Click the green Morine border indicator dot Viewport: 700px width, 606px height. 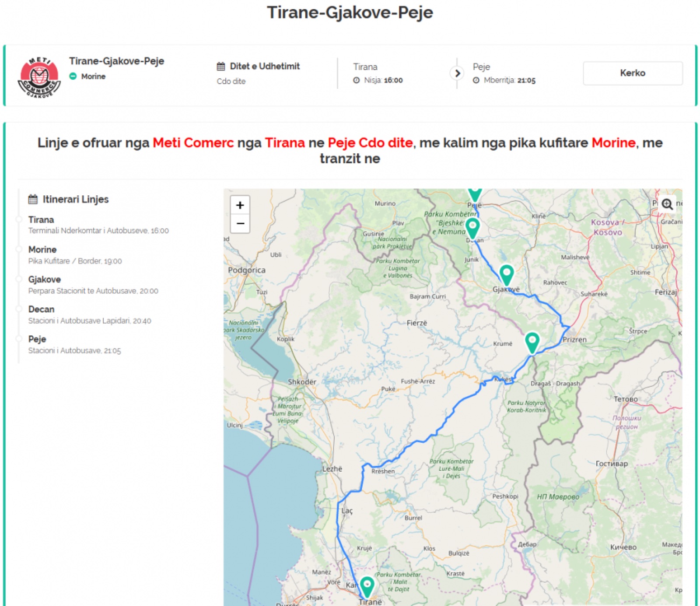[x=73, y=76]
